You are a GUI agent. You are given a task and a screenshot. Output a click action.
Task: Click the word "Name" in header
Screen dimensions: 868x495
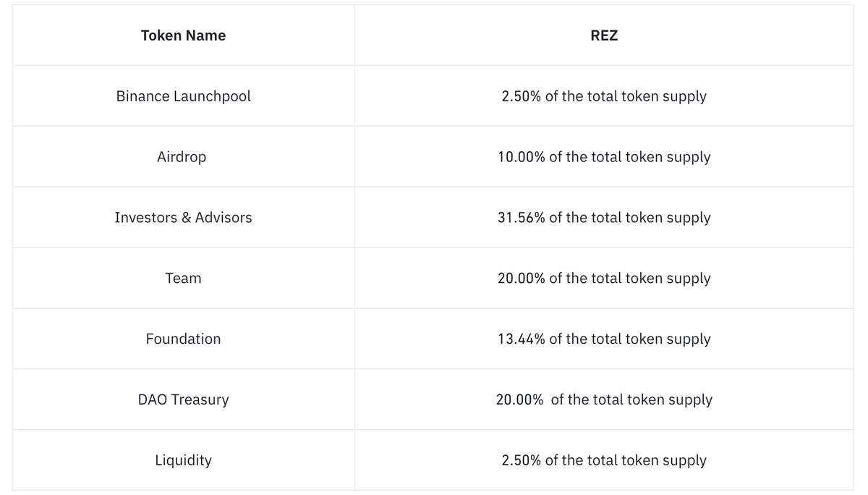click(205, 35)
